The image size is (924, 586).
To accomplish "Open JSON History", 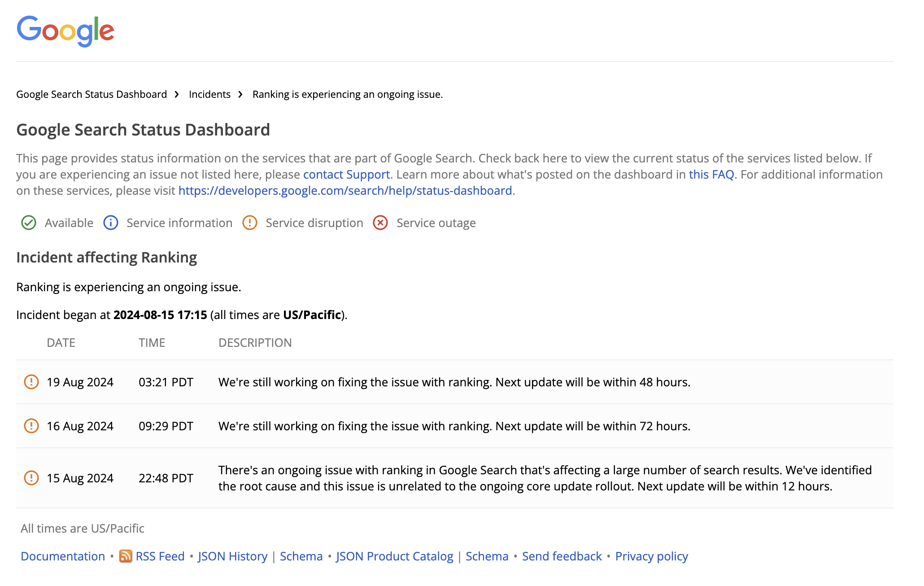I will pyautogui.click(x=232, y=556).
